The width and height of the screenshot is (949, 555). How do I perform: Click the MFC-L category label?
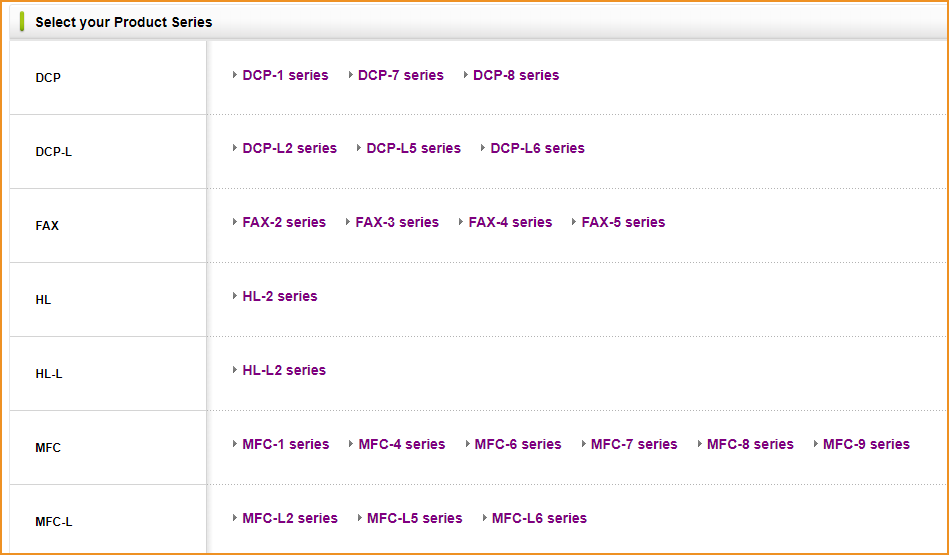click(x=54, y=522)
